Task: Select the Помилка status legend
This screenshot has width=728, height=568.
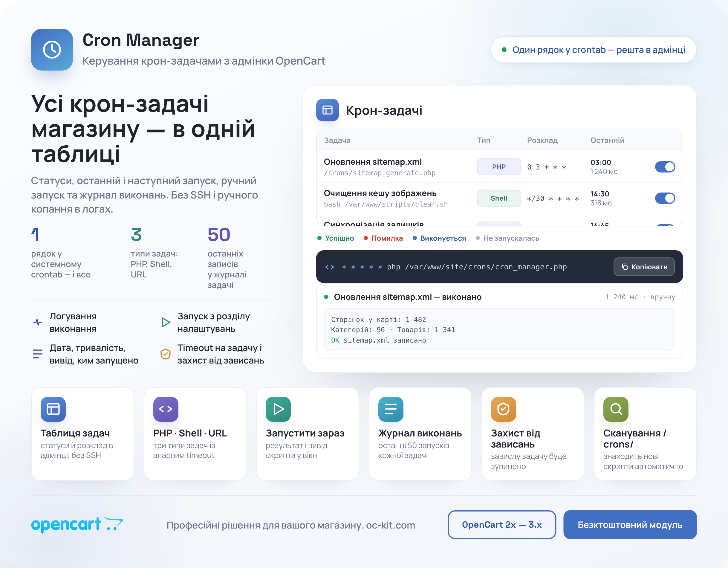Action: (x=383, y=238)
